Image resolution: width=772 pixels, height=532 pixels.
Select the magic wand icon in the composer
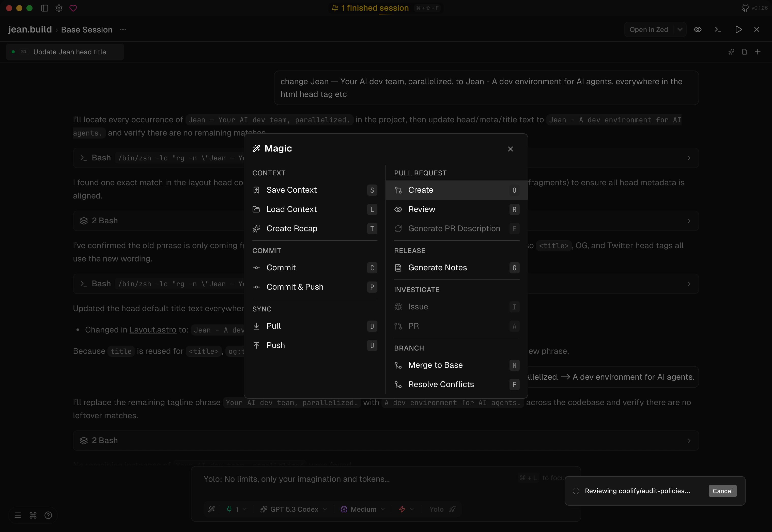(x=211, y=509)
